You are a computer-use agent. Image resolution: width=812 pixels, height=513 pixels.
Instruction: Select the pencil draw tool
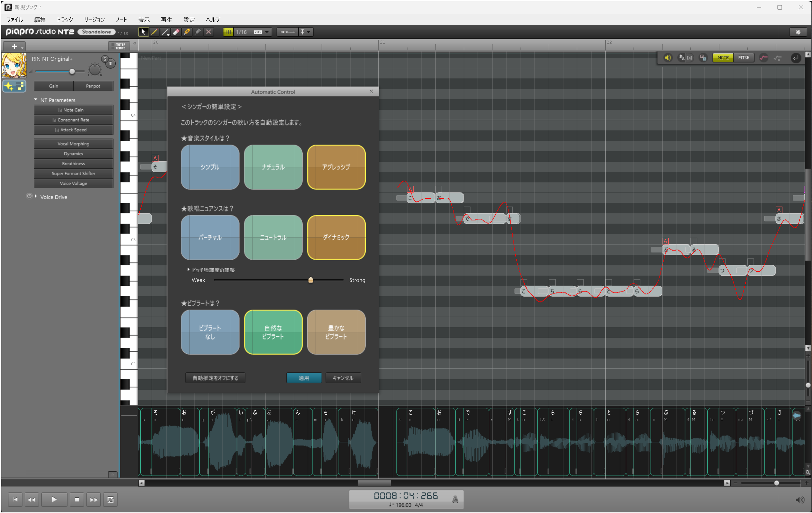tap(154, 32)
